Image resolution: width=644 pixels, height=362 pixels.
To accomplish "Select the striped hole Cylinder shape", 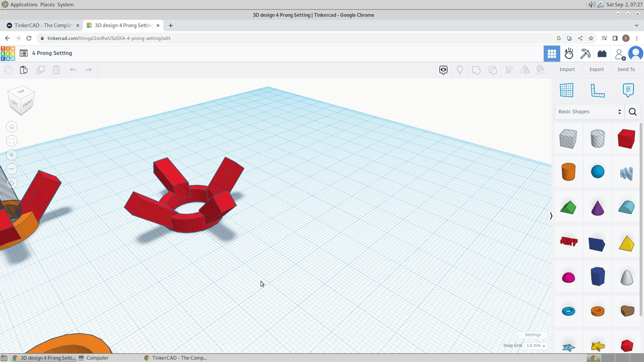I will click(x=597, y=139).
